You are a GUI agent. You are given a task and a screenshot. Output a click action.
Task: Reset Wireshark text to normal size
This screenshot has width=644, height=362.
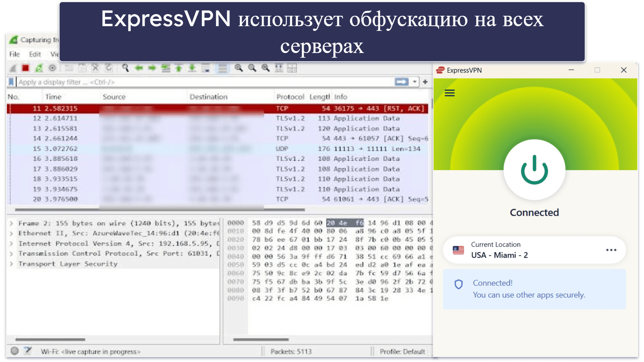(x=265, y=68)
